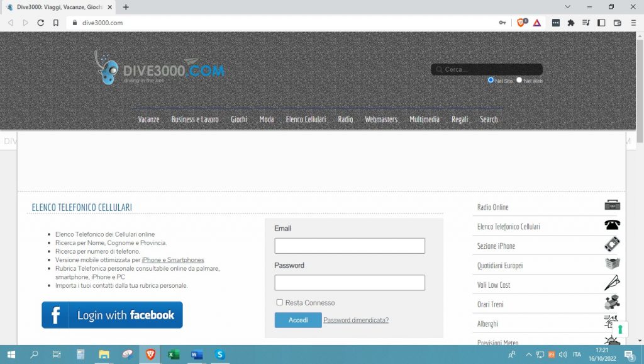Launch Skype from the taskbar
Image resolution: width=644 pixels, height=364 pixels.
click(219, 355)
